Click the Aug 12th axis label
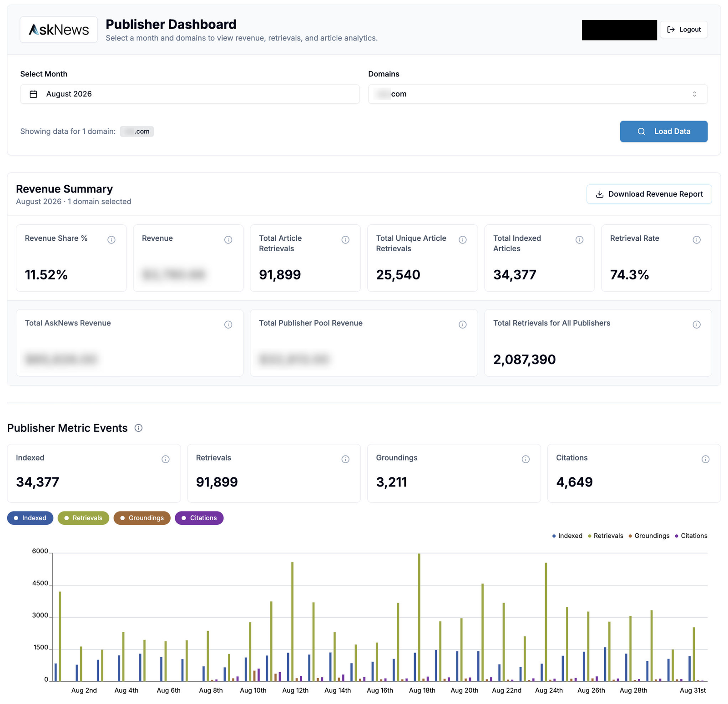 coord(295,690)
